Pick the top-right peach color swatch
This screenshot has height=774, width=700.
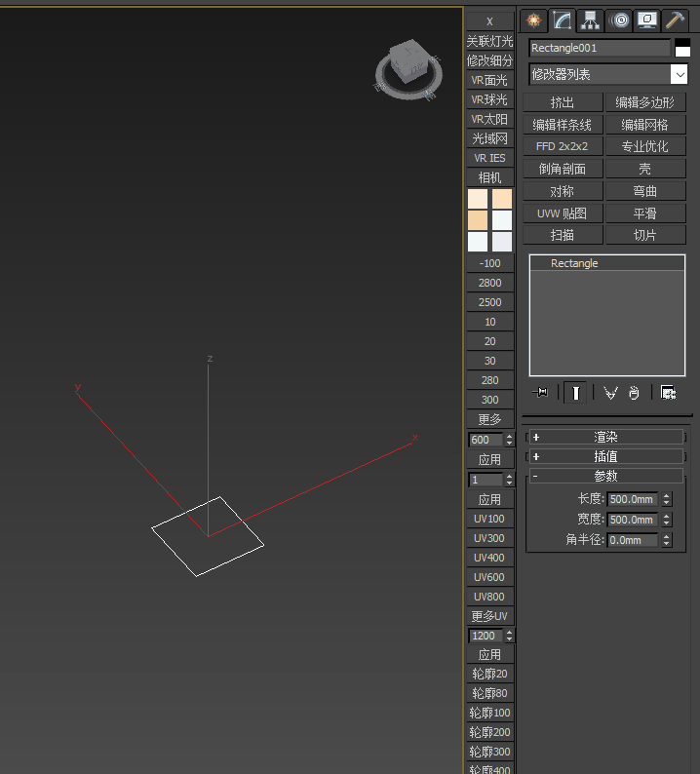point(502,199)
